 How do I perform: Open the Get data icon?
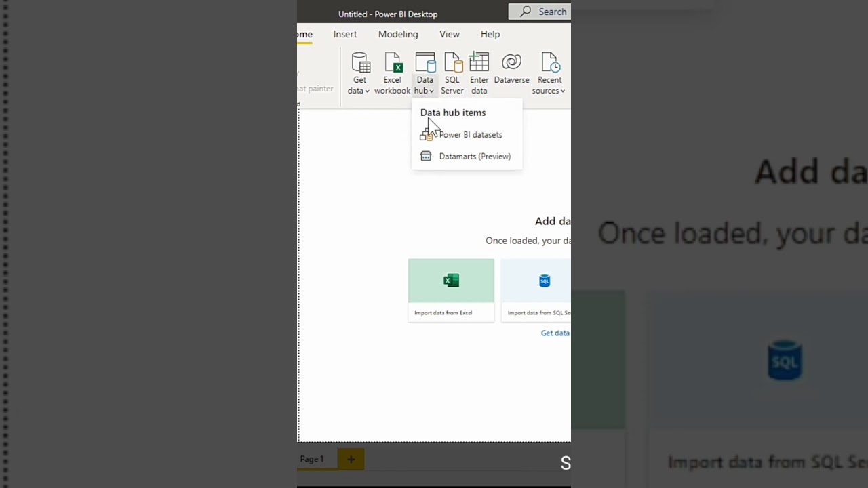(361, 63)
